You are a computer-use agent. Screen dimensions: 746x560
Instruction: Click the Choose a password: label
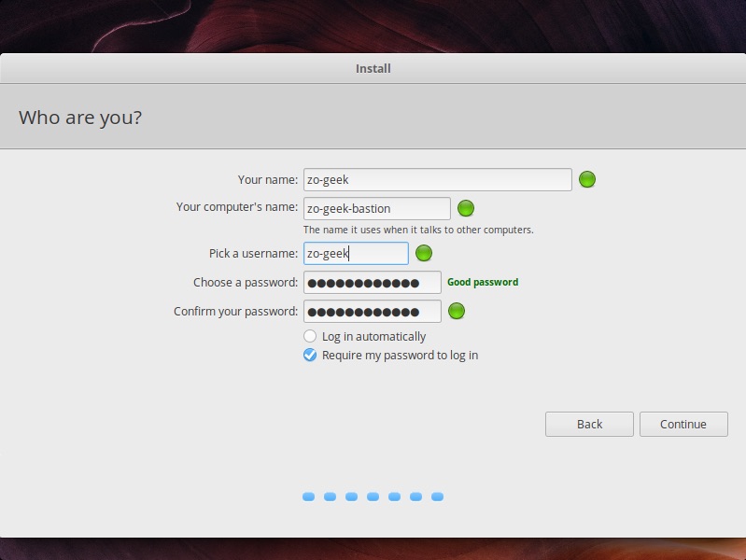pyautogui.click(x=246, y=283)
